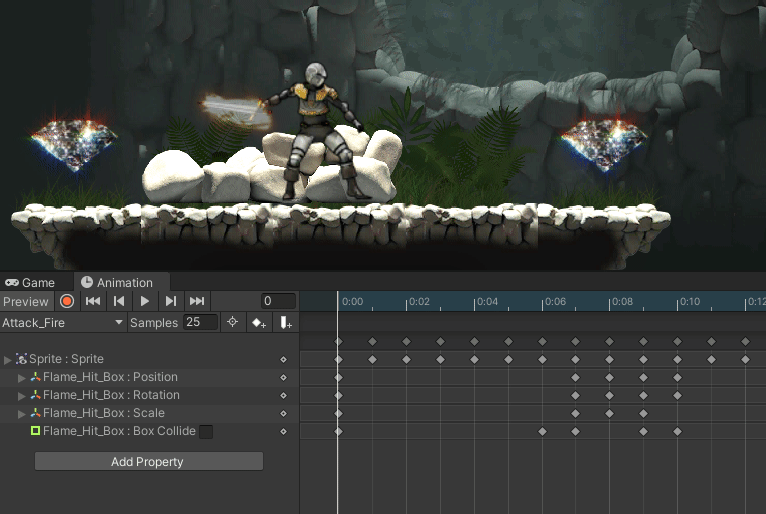The height and width of the screenshot is (514, 766).
Task: Toggle animation record mode
Action: (67, 301)
